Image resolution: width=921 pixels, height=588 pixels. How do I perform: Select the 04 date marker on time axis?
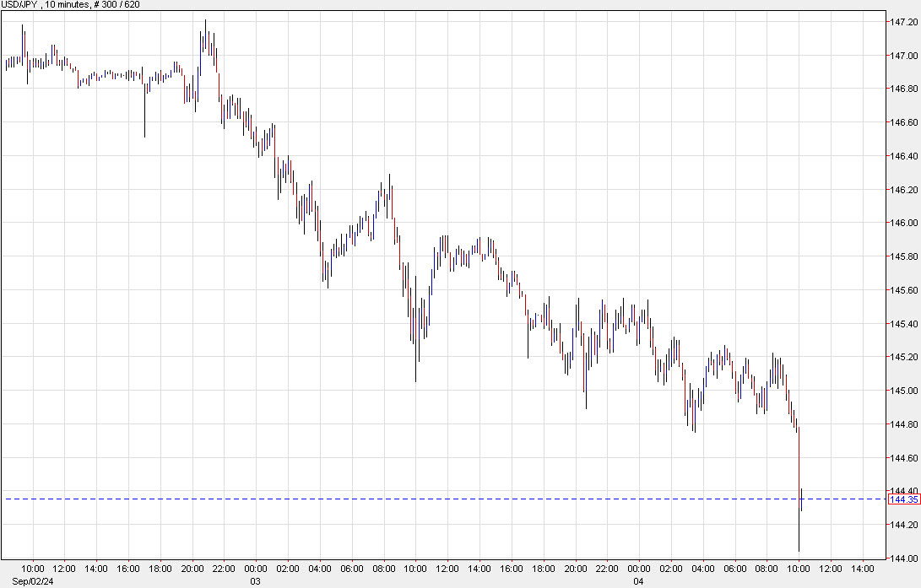(639, 581)
